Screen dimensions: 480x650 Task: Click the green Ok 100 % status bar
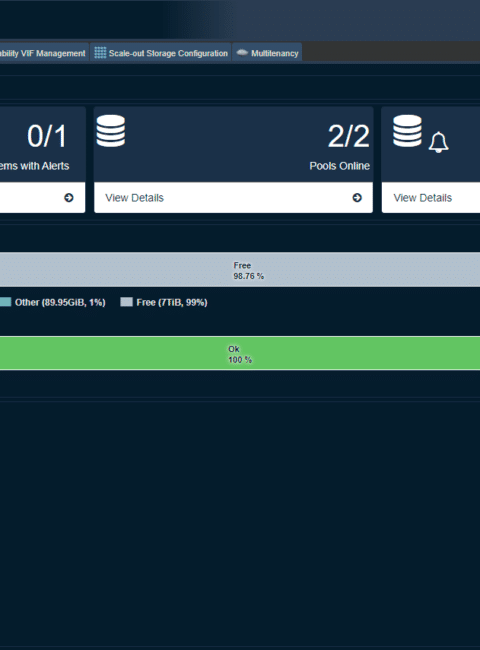[240, 353]
